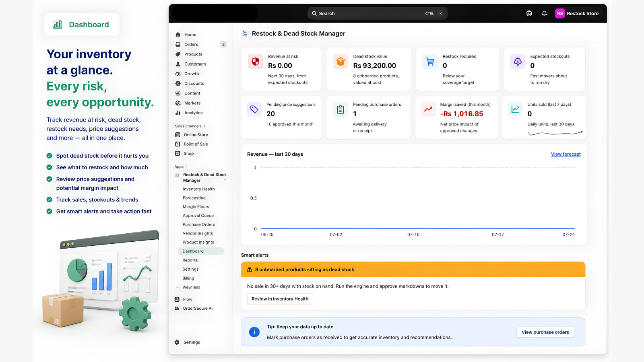This screenshot has height=362, width=644.
Task: Click the Flow app icon
Action: [x=177, y=299]
